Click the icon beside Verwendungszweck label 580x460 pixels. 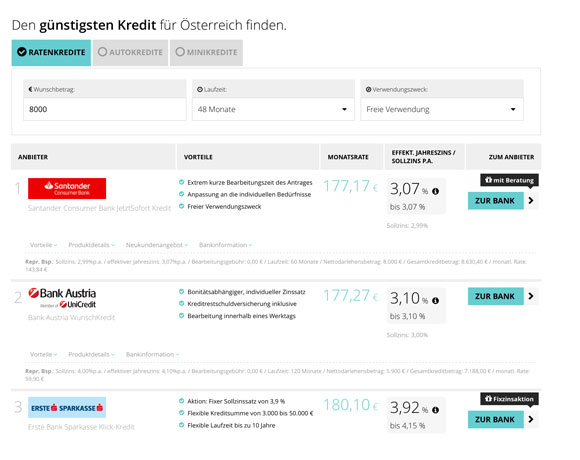tap(368, 89)
